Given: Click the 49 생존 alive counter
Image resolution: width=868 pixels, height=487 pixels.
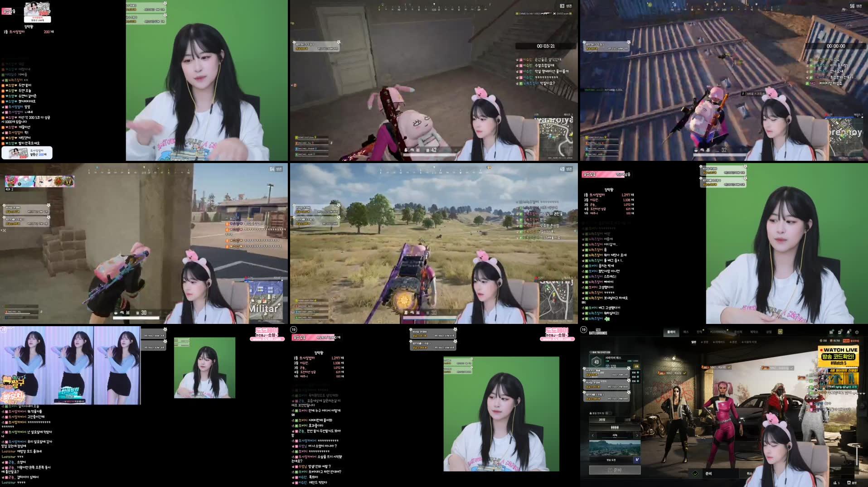Looking at the screenshot, I should [566, 169].
